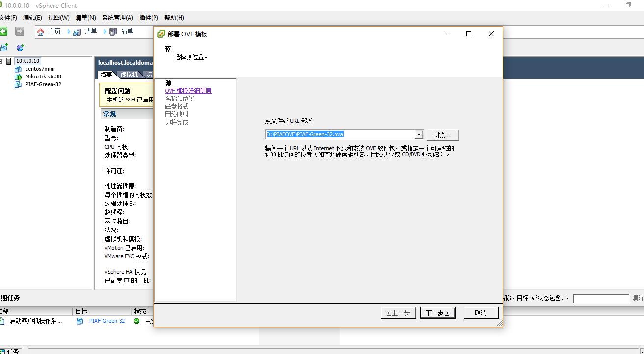Click the OVF deploy dialog title icon

tap(161, 34)
